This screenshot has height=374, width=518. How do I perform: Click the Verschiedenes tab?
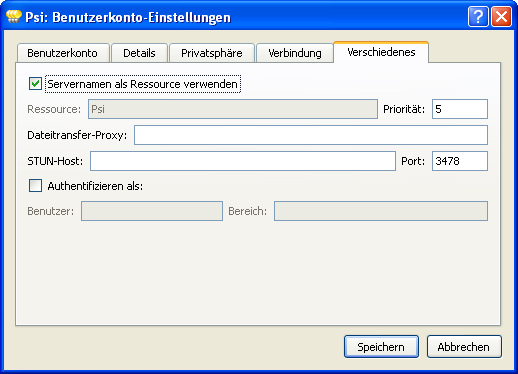click(x=381, y=52)
